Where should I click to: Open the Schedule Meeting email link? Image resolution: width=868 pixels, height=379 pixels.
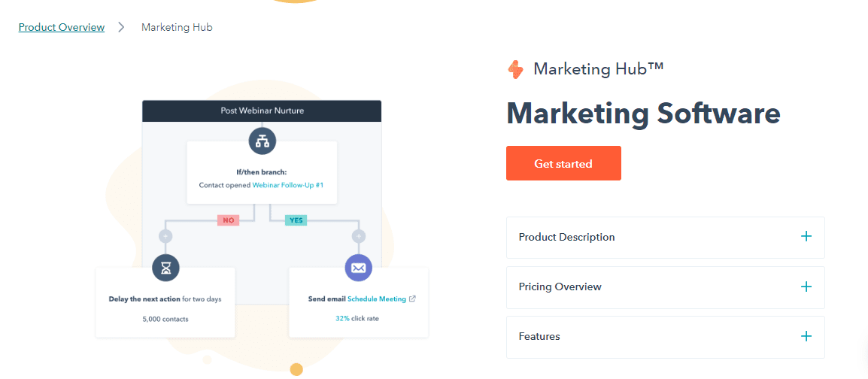376,299
